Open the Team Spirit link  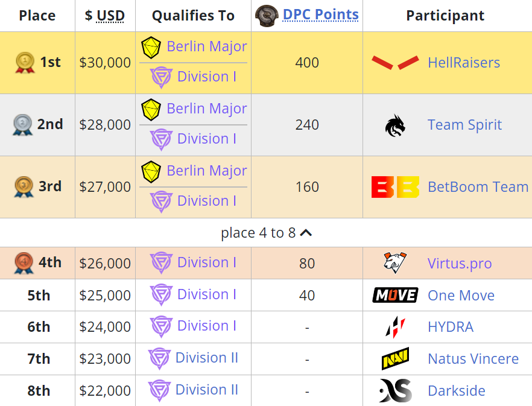464,125
